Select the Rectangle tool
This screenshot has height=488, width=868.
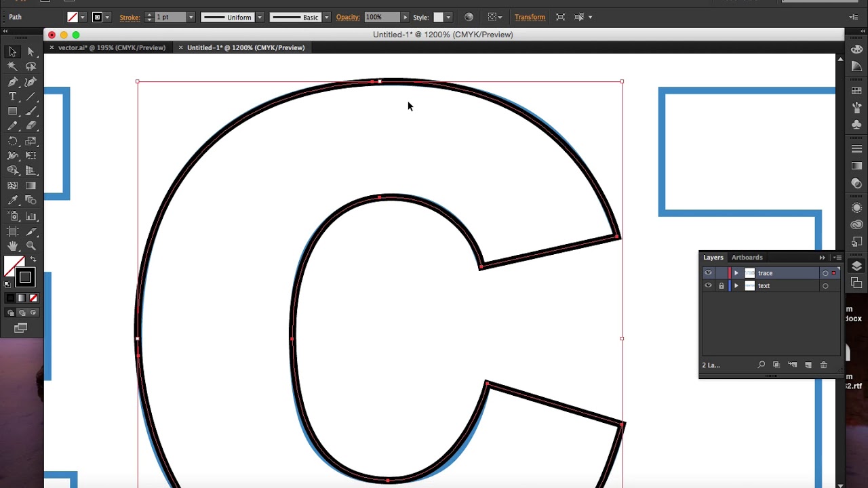(x=12, y=111)
